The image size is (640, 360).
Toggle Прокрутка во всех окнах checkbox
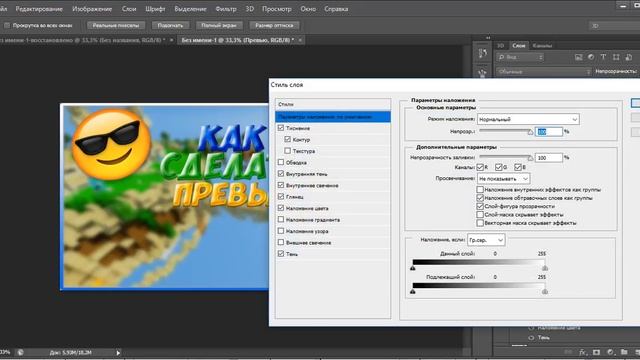coord(7,25)
